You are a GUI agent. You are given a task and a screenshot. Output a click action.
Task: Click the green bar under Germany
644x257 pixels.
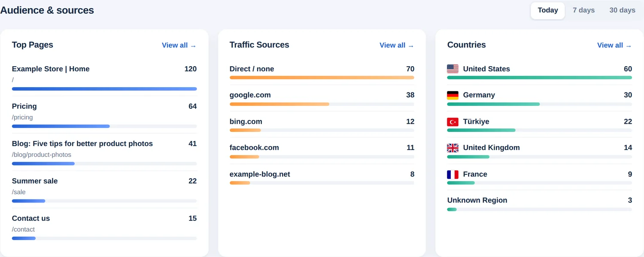493,104
